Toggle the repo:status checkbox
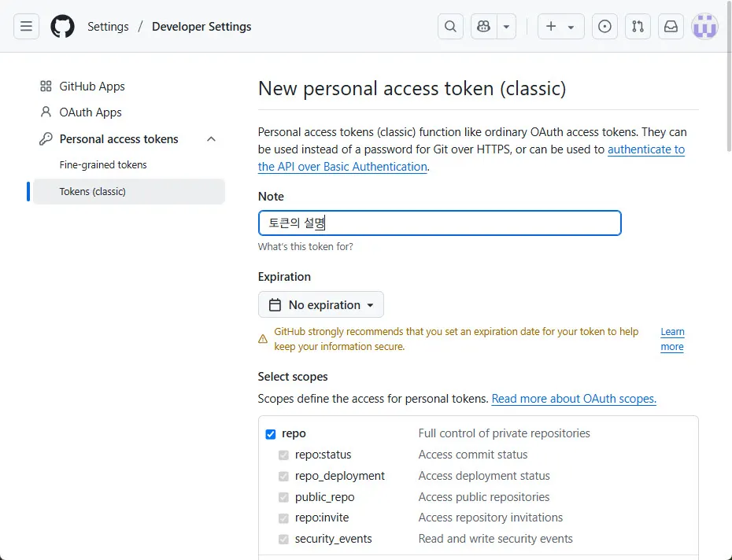 pos(283,455)
